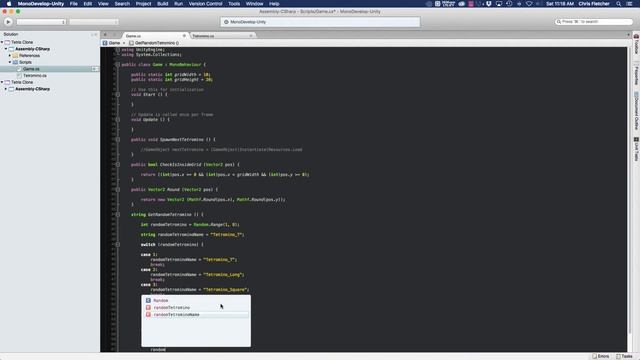Fold the switch (randomTetromino) block
This screenshot has height=360, width=640.
click(118, 244)
